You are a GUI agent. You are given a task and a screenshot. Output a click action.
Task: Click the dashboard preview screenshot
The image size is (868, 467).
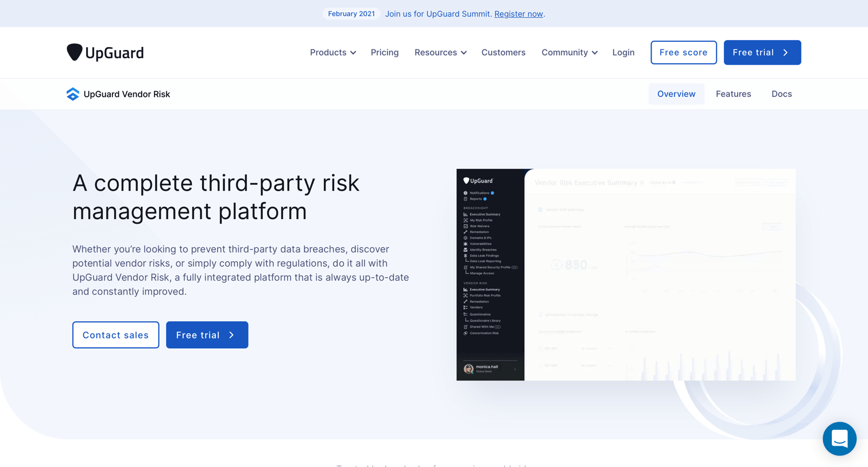point(626,275)
